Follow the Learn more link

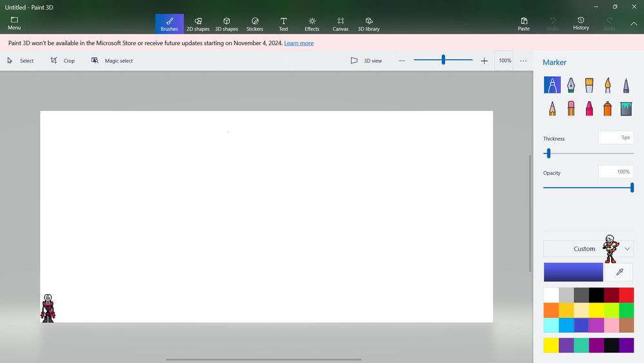[x=299, y=43]
